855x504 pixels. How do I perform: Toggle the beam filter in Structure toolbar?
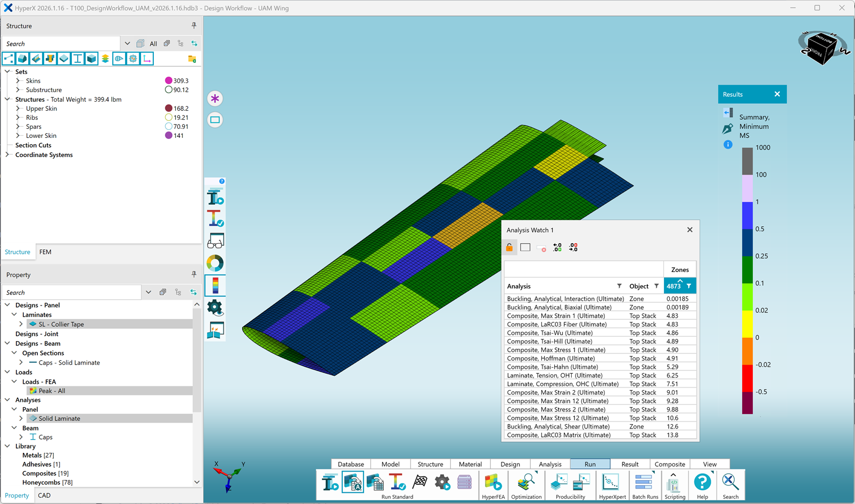(x=78, y=59)
